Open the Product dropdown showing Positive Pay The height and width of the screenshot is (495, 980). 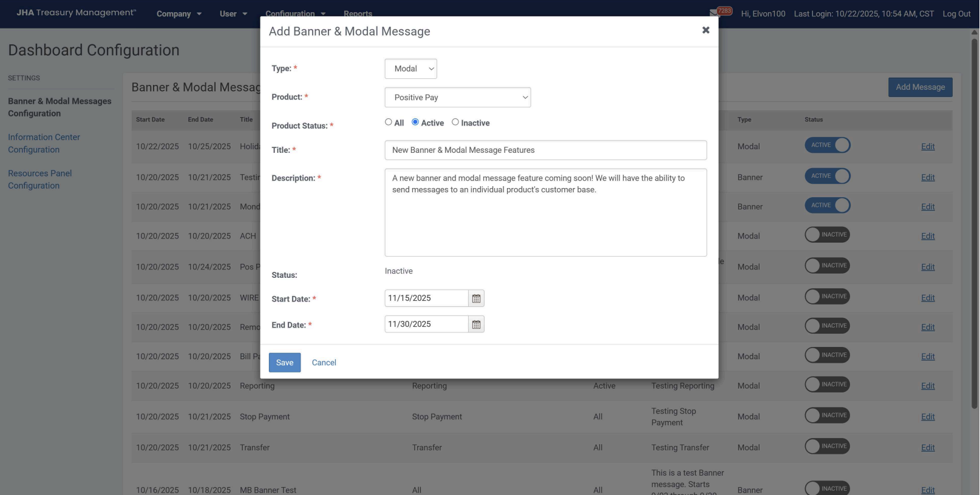[x=457, y=98]
